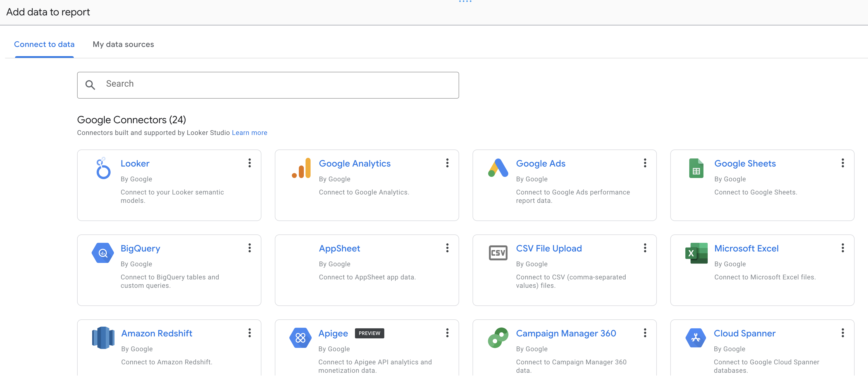Open the Google Analytics card's three-dot menu

pyautogui.click(x=447, y=163)
